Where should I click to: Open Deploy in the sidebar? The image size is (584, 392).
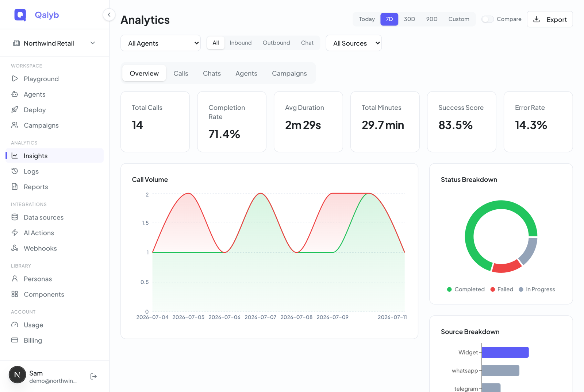coord(55,110)
